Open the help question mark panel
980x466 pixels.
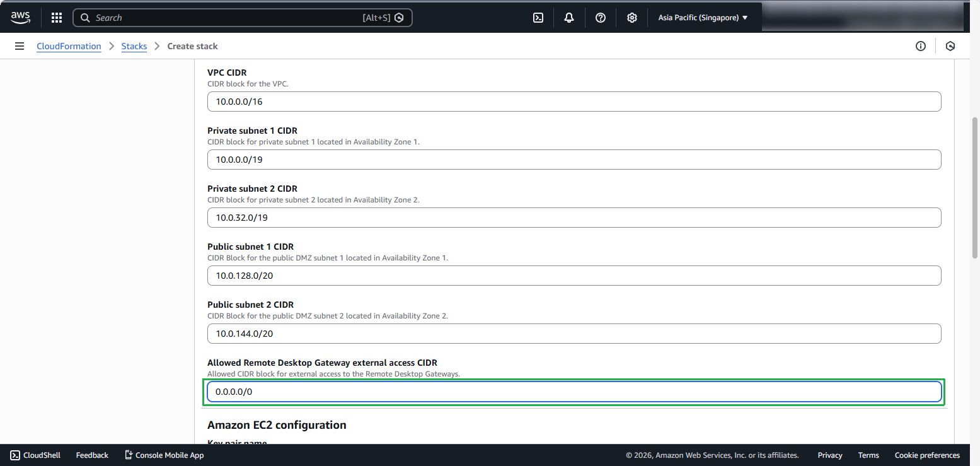600,17
